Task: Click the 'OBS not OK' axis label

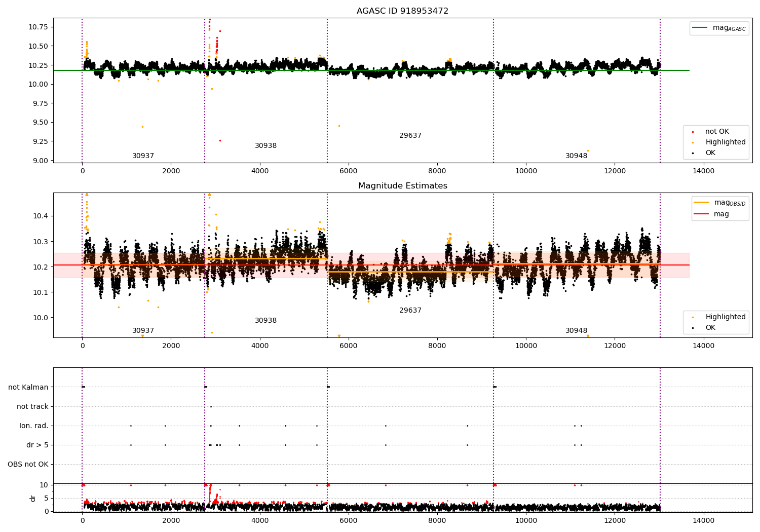Action: pyautogui.click(x=28, y=465)
